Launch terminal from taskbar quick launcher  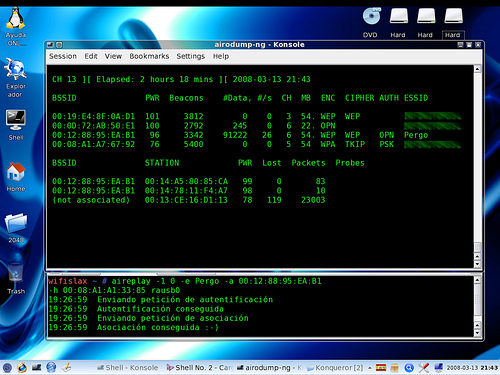(36, 368)
